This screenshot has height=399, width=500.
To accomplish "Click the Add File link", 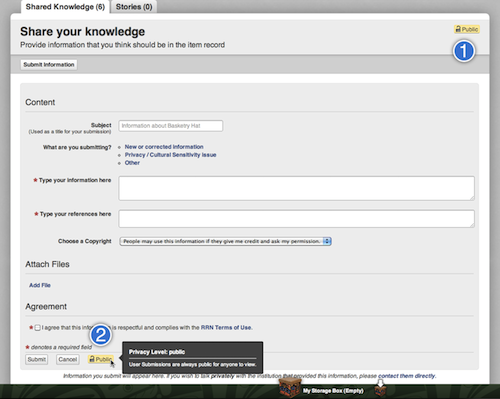I will pos(40,285).
